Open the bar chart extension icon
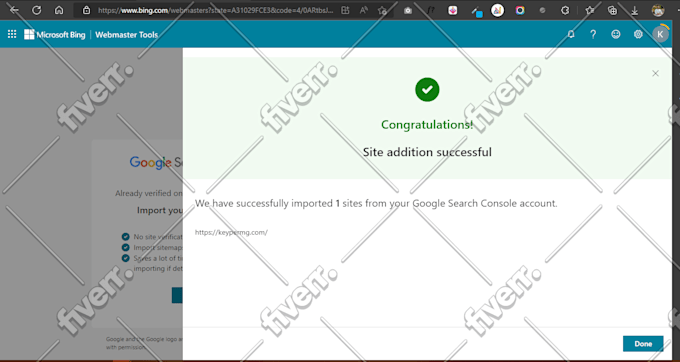The width and height of the screenshot is (680, 362). 497,10
